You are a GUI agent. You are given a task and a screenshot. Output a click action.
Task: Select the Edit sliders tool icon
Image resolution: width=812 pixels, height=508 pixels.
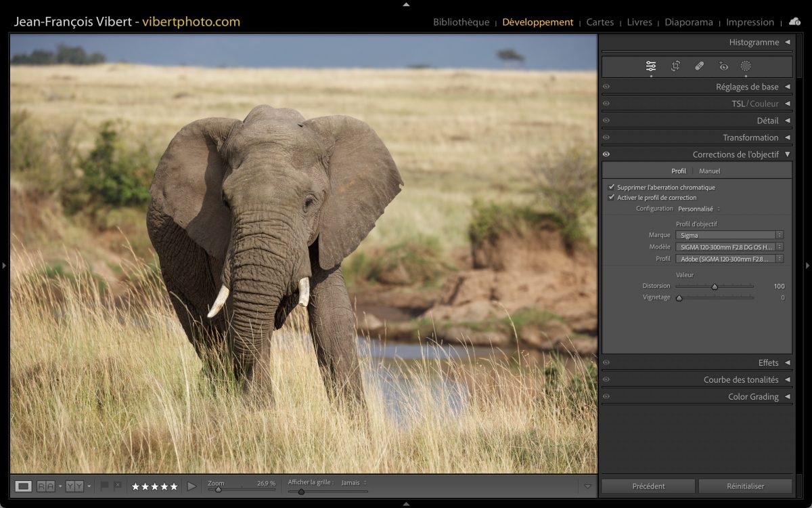[x=651, y=66]
